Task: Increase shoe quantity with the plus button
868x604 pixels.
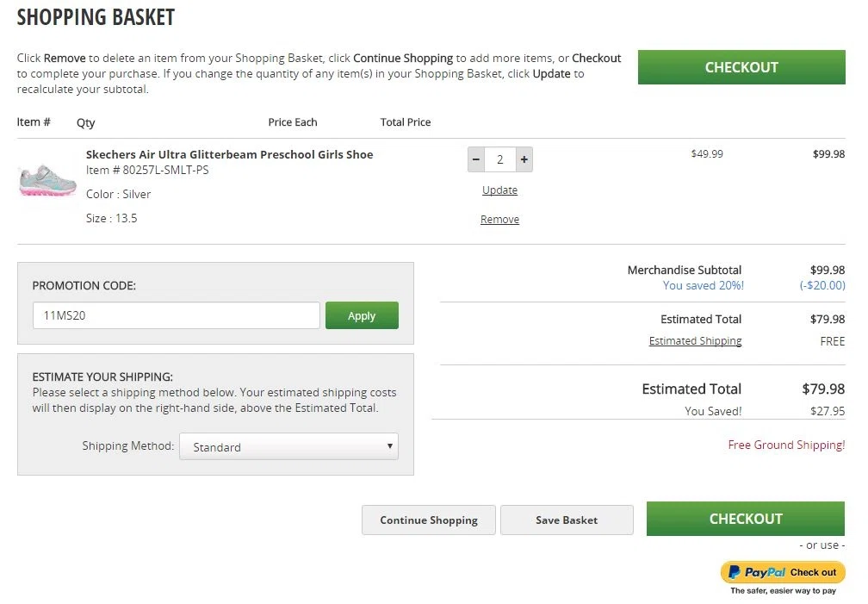Action: tap(524, 159)
